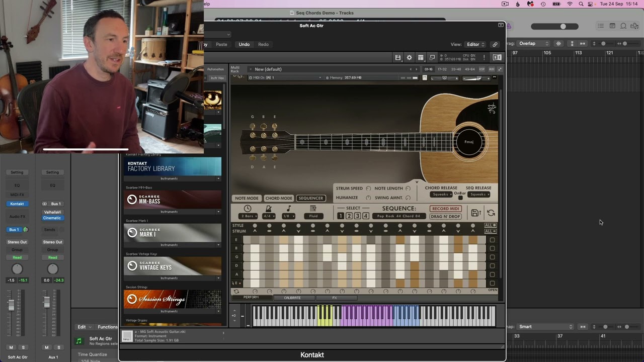Viewport: 644px width, 362px height.
Task: Click the Kontakt exclamation warning icon
Action: click(484, 58)
